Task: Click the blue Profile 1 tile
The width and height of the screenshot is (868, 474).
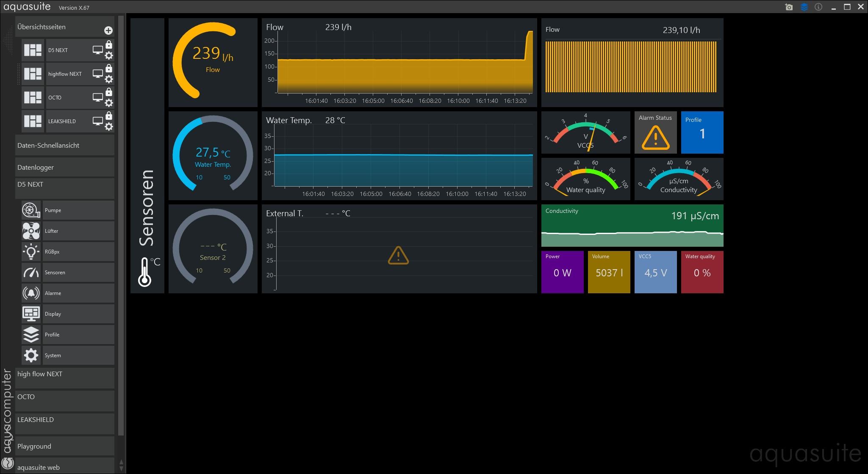Action: (x=702, y=132)
